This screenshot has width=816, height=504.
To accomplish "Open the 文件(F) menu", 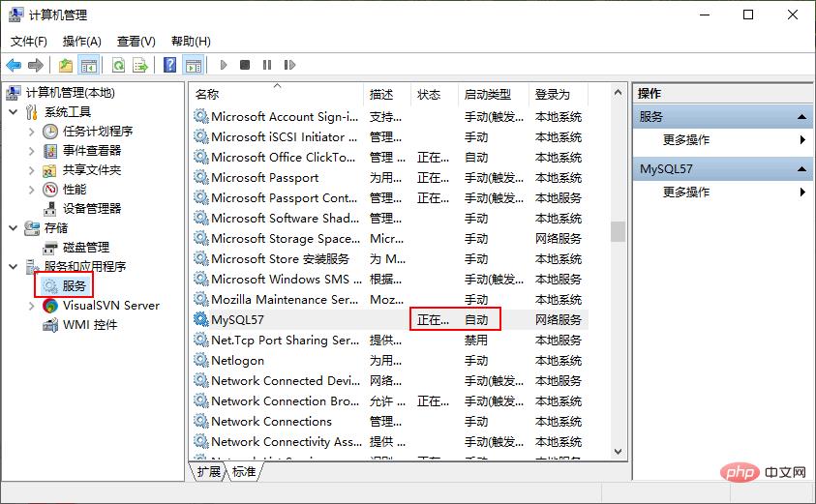I will click(29, 41).
